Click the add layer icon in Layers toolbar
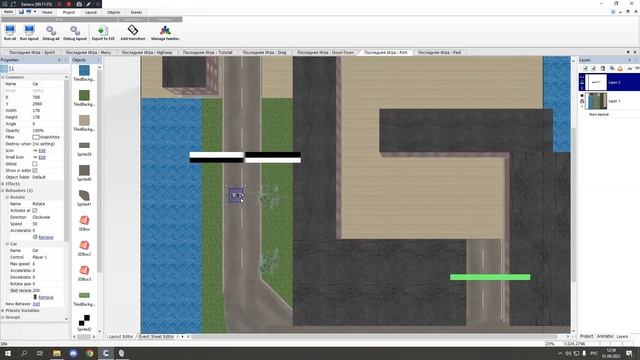 point(585,68)
